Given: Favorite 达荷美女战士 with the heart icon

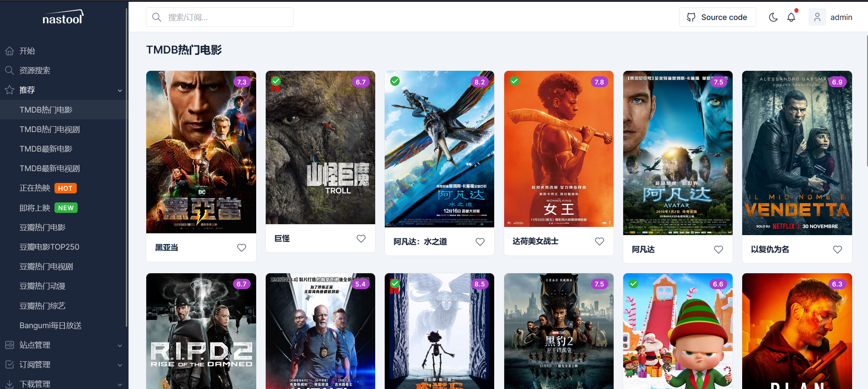Looking at the screenshot, I should 600,241.
